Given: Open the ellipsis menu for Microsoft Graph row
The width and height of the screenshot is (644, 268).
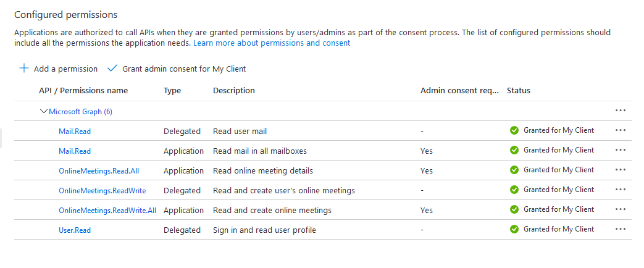Looking at the screenshot, I should click(x=621, y=111).
